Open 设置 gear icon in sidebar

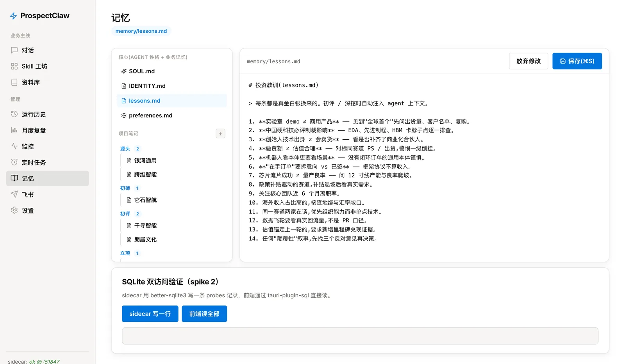[14, 210]
